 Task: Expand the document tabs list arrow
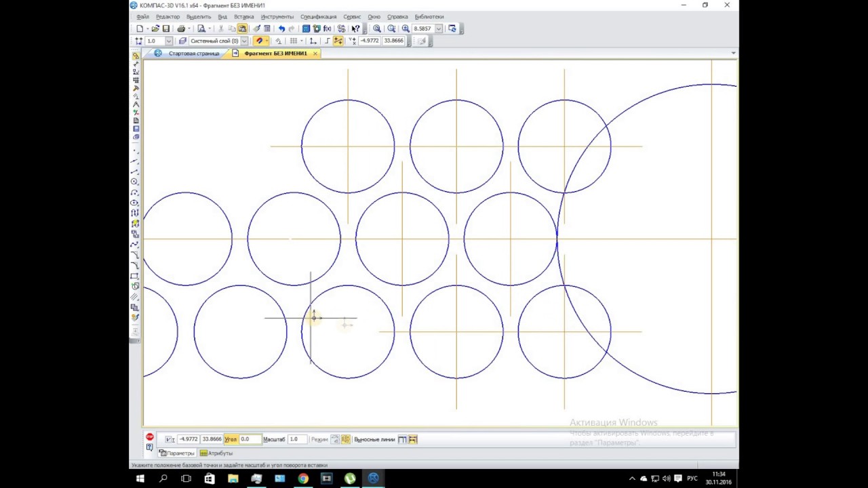click(733, 53)
